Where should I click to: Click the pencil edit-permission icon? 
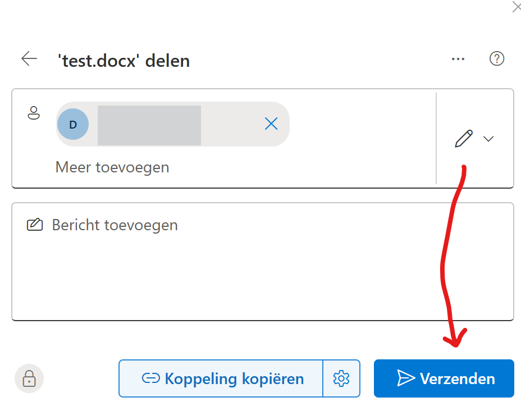click(464, 138)
